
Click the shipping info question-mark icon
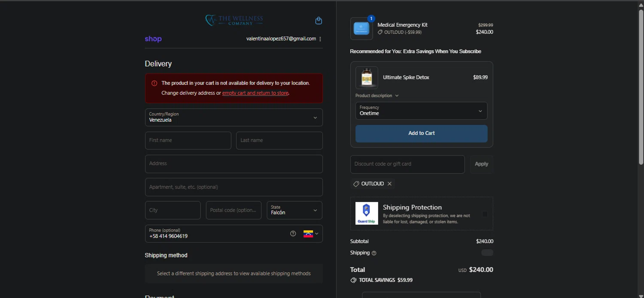374,253
